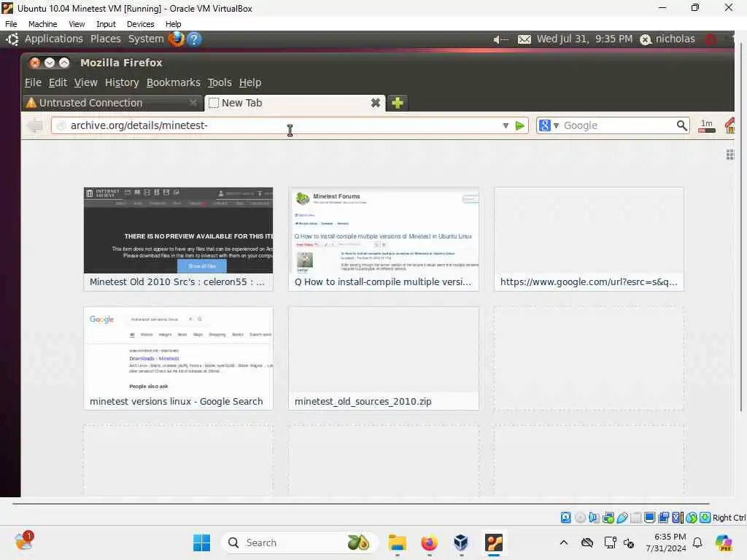Viewport: 747px width, 560px height.
Task: Click the 1m downloads indicator
Action: [x=706, y=125]
